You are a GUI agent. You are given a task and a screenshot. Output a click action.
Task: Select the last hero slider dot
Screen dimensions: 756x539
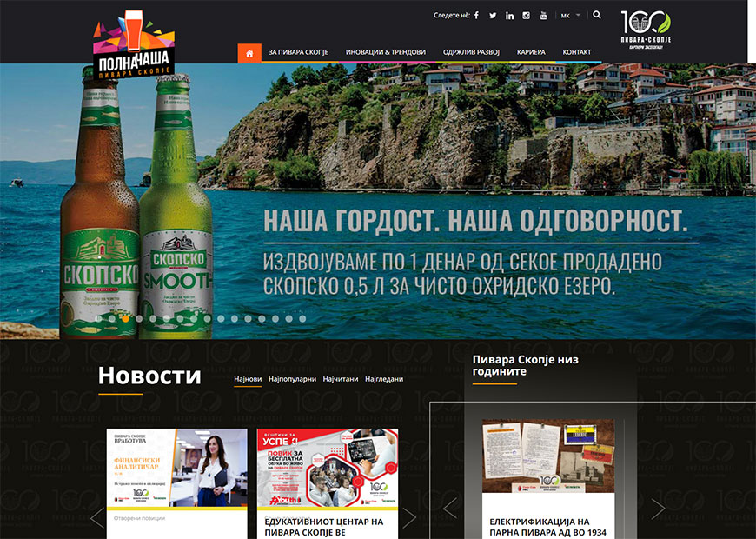pyautogui.click(x=302, y=318)
